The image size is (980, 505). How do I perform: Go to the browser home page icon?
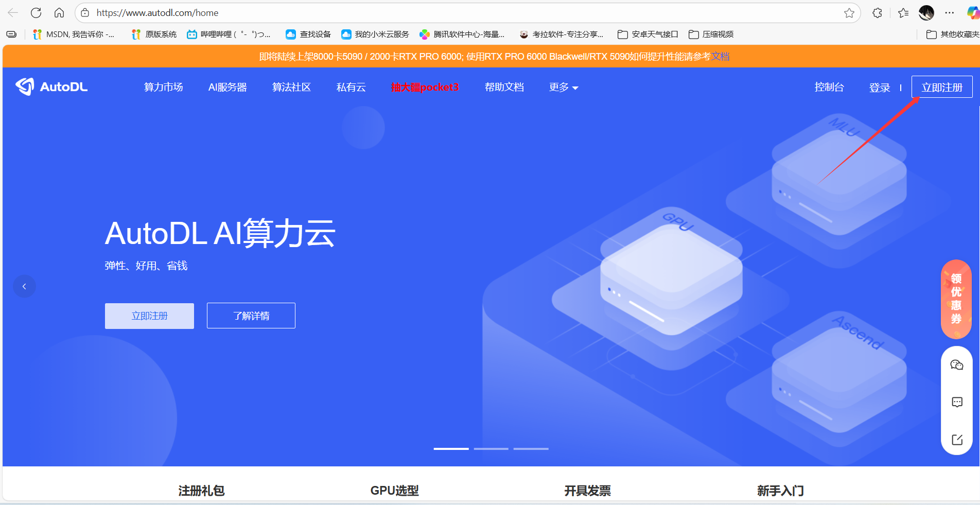click(x=59, y=13)
